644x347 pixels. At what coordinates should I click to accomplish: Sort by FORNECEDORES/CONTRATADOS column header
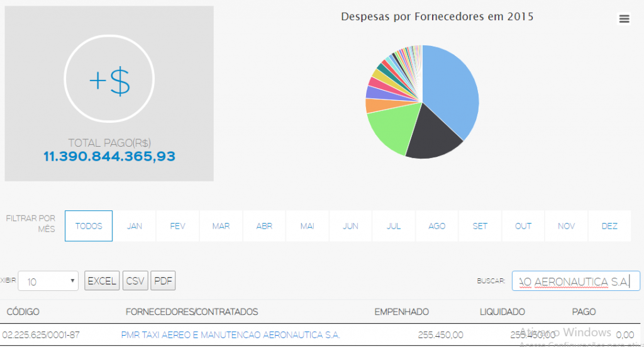pyautogui.click(x=192, y=312)
